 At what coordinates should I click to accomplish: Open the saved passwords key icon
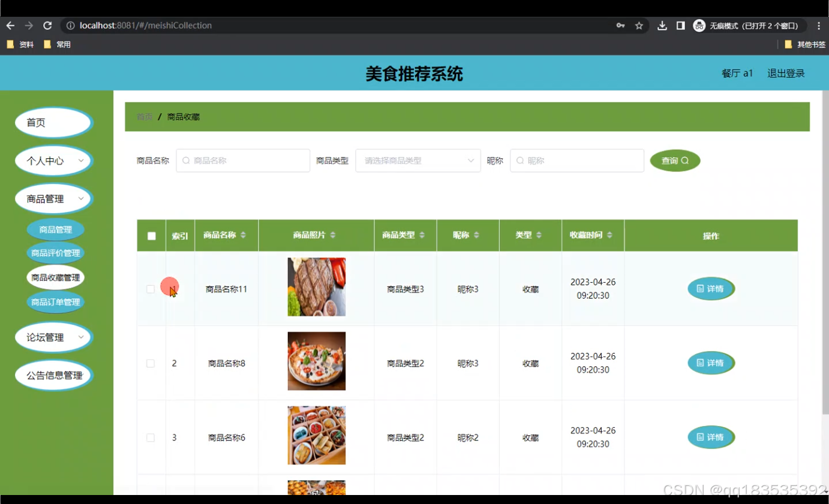coord(620,26)
